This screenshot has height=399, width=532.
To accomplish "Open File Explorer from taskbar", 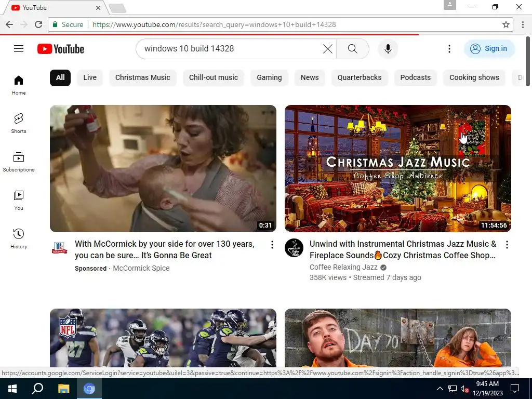I will (63, 389).
